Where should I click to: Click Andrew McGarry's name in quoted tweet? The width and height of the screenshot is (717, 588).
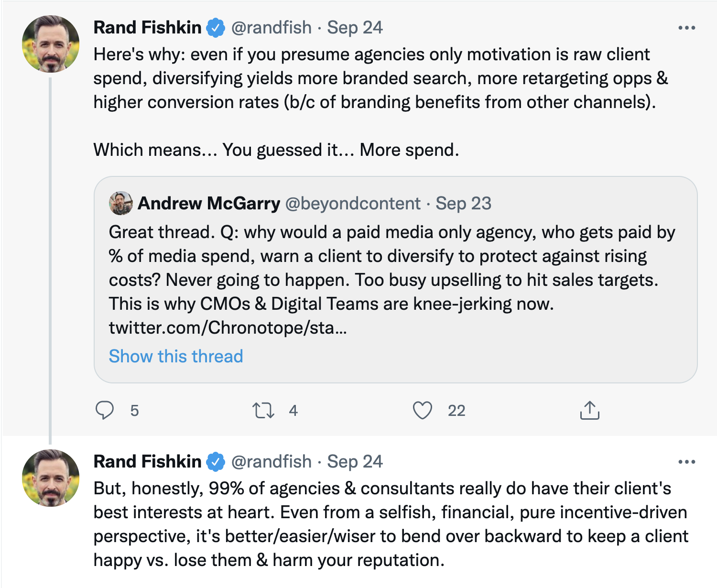[x=209, y=204]
